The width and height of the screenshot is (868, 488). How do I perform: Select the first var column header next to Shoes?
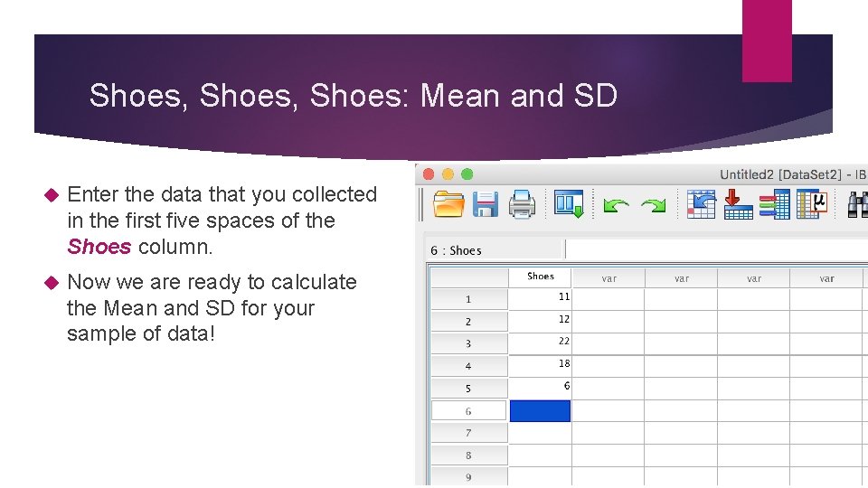609,277
